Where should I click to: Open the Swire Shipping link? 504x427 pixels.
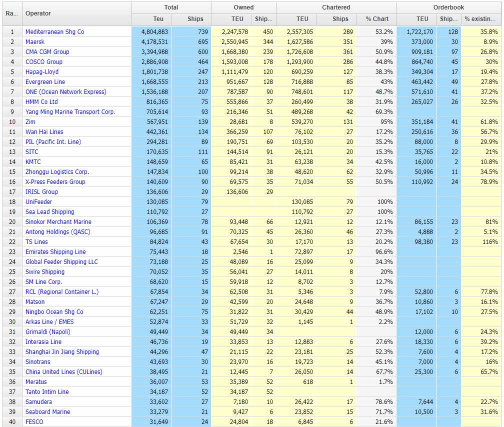click(x=44, y=271)
